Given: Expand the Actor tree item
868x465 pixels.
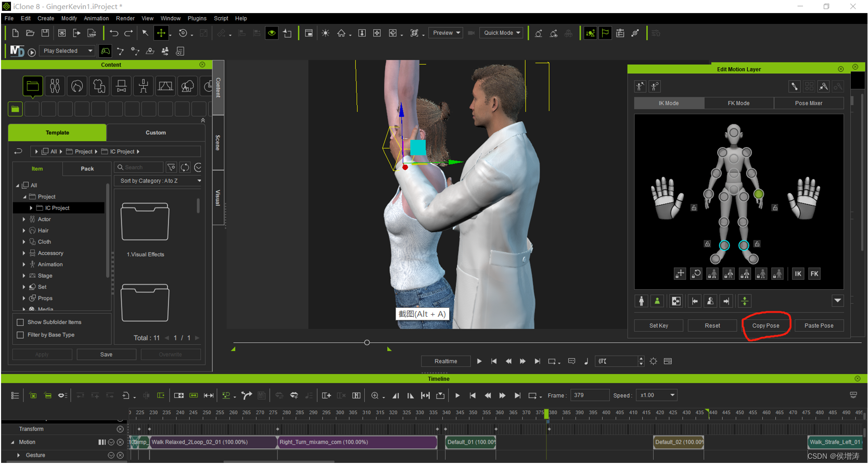Looking at the screenshot, I should (24, 219).
